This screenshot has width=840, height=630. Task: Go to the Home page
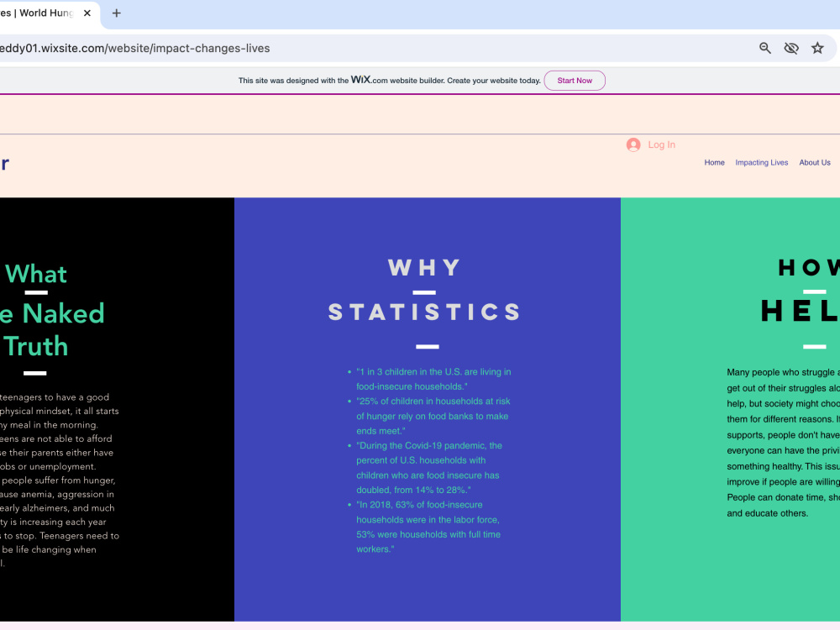pos(714,162)
